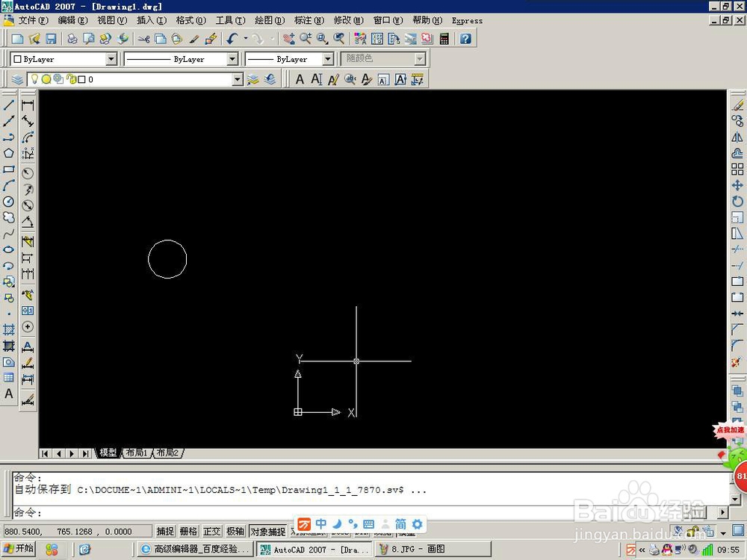Click the Plot printer icon
Viewport: 747px width, 560px height.
(72, 39)
